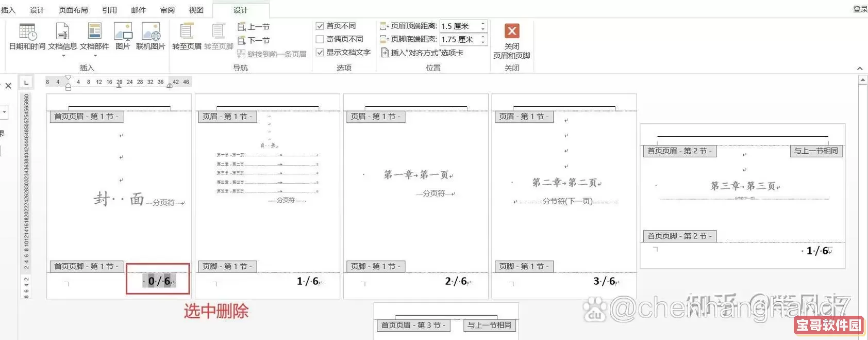Click heading 第三章 第三页 on page
The width and height of the screenshot is (868, 340).
click(x=743, y=186)
